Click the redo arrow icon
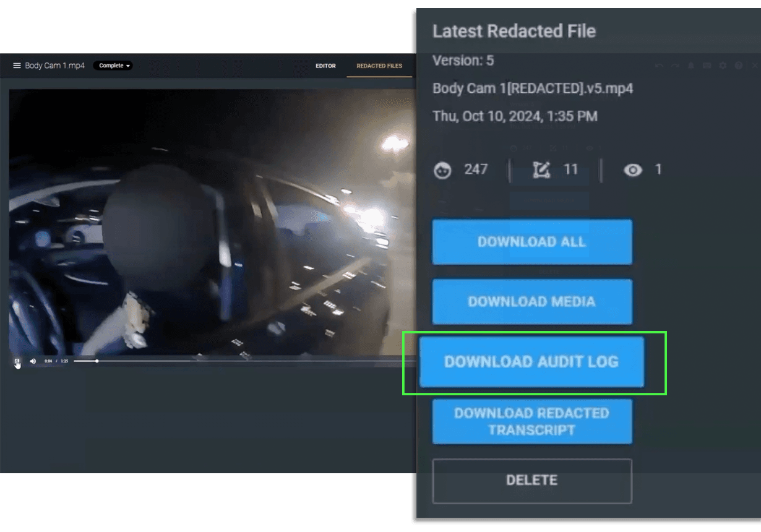The width and height of the screenshot is (761, 532). (674, 66)
